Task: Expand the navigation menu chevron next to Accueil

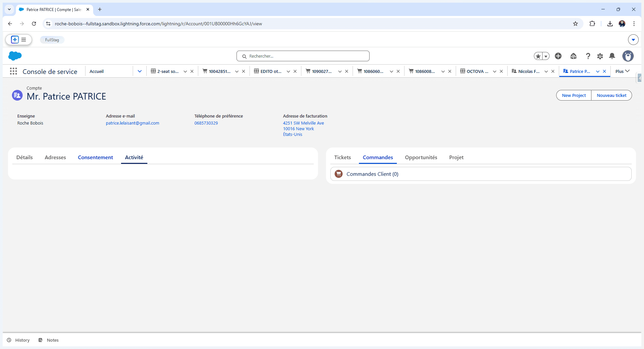Action: coord(140,71)
